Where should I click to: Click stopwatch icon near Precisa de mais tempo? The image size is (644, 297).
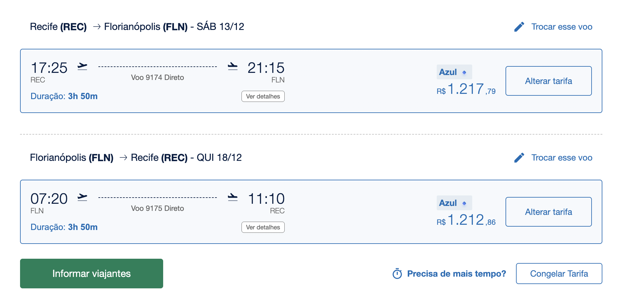397,274
